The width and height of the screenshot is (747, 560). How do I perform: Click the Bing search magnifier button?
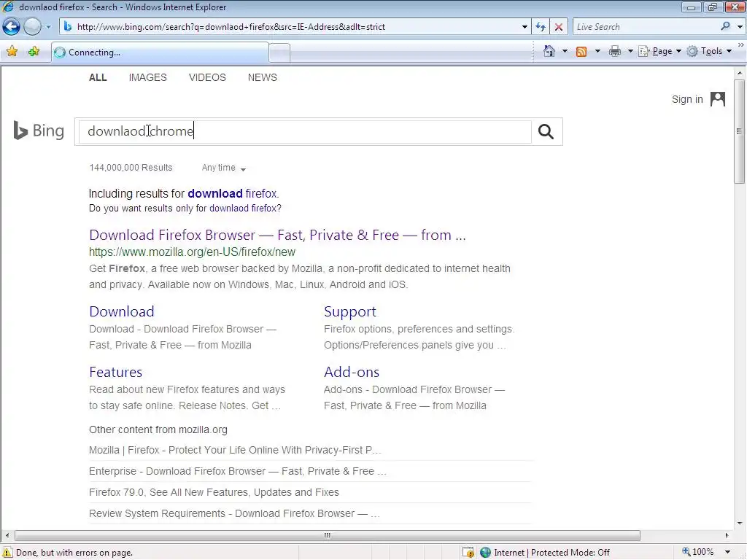pyautogui.click(x=546, y=131)
